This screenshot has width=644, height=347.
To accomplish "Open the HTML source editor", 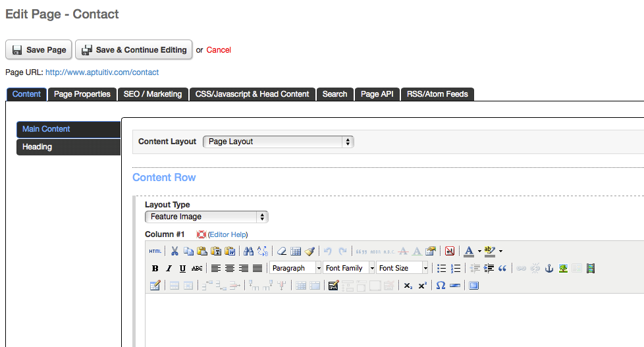I will [155, 251].
